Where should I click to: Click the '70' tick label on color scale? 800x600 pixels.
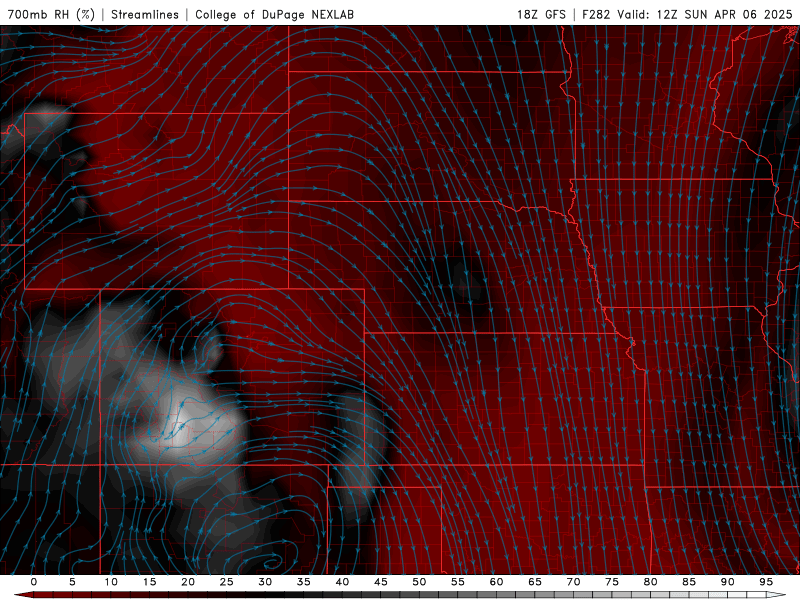[573, 582]
